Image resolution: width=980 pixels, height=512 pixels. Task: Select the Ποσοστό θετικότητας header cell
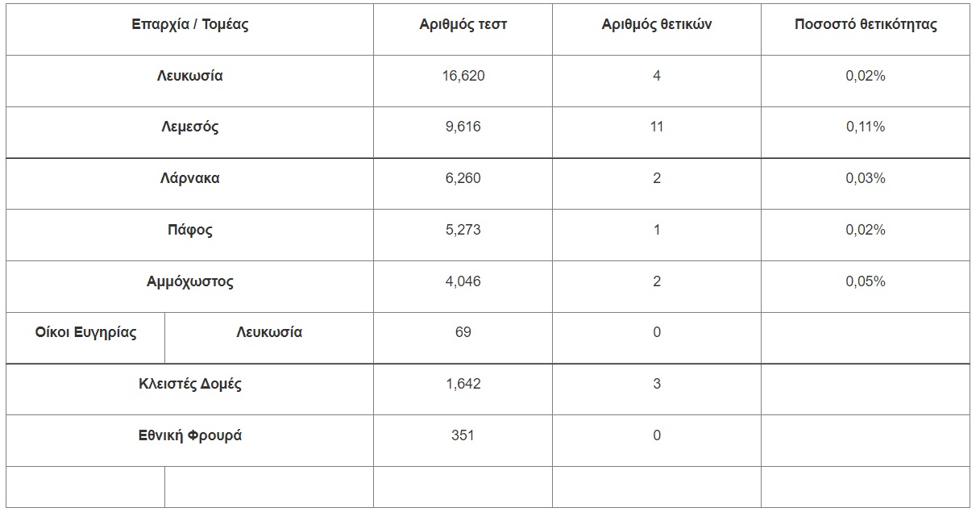pos(865,24)
